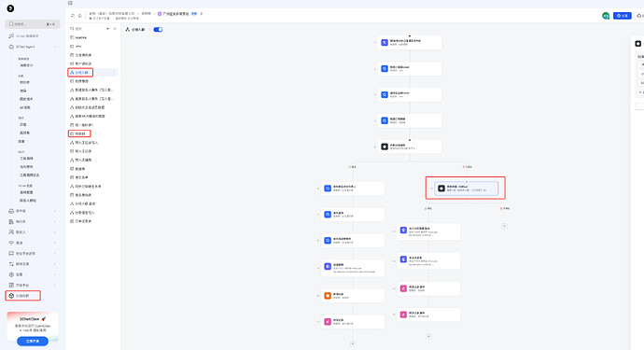This screenshot has height=350, width=644.
Task: Click the undo arrow icon in top bar
Action: (x=73, y=16)
